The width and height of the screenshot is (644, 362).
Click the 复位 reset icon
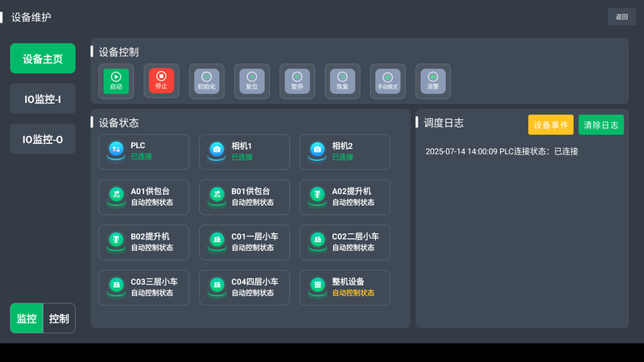[x=252, y=81]
